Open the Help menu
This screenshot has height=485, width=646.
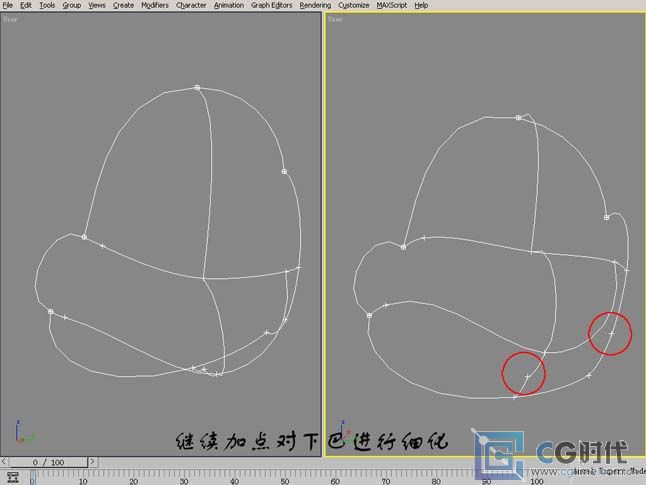(x=422, y=5)
